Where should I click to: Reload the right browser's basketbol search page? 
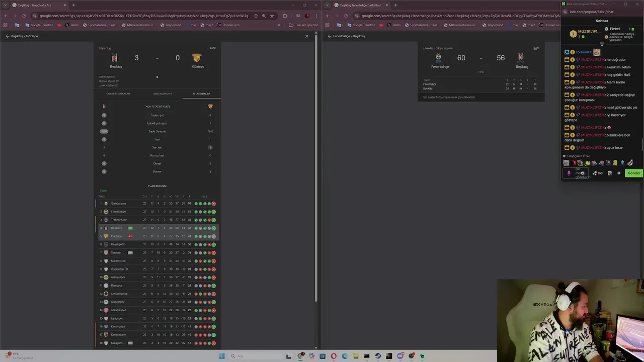346,16
